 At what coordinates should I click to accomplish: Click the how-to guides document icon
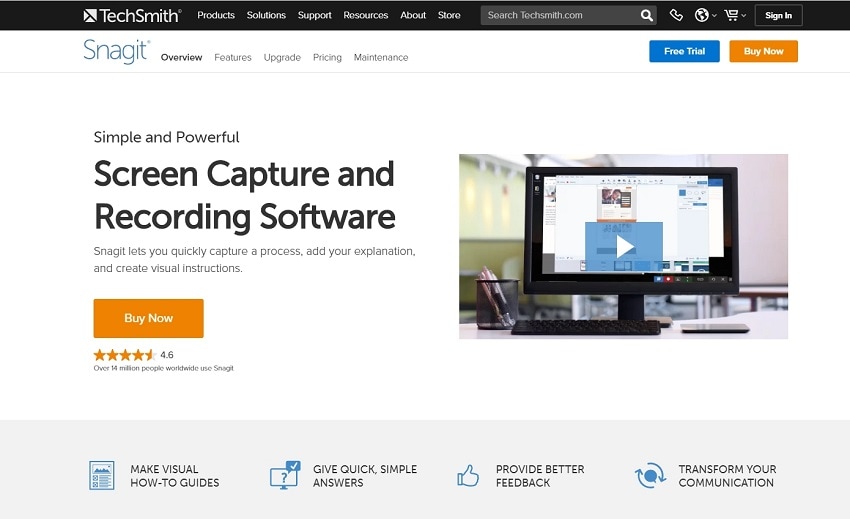[x=102, y=475]
